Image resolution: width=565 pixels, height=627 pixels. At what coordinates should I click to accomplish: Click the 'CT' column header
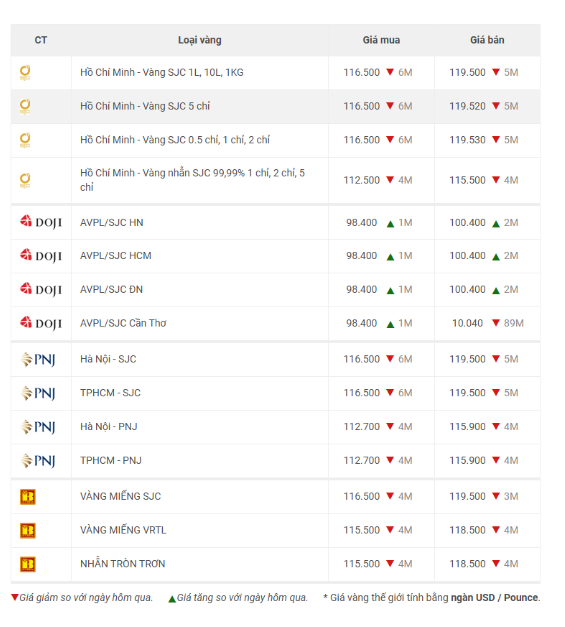[x=41, y=40]
